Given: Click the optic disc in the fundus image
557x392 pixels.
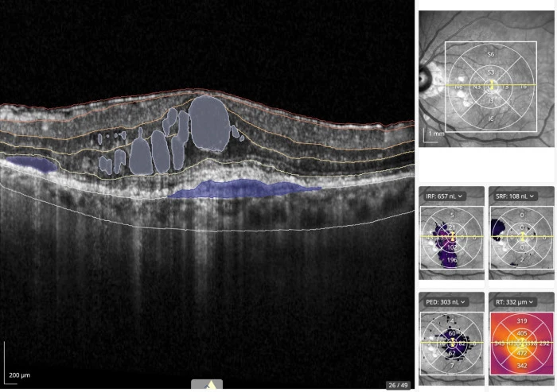Looking at the screenshot, I should (x=424, y=77).
